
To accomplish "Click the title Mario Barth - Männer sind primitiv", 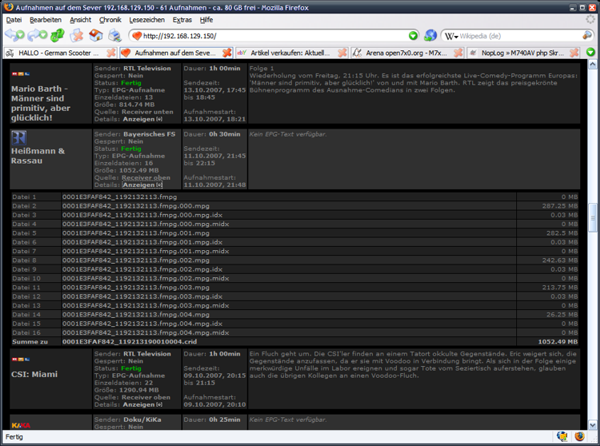I will (40, 103).
